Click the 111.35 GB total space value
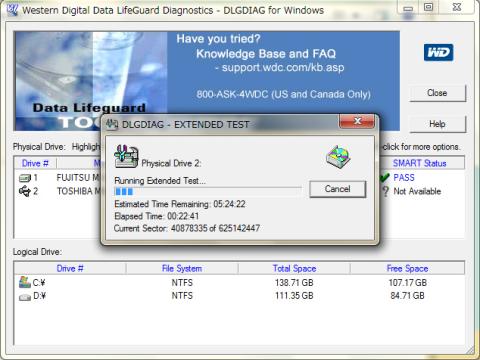The height and width of the screenshot is (360, 480). pyautogui.click(x=294, y=296)
